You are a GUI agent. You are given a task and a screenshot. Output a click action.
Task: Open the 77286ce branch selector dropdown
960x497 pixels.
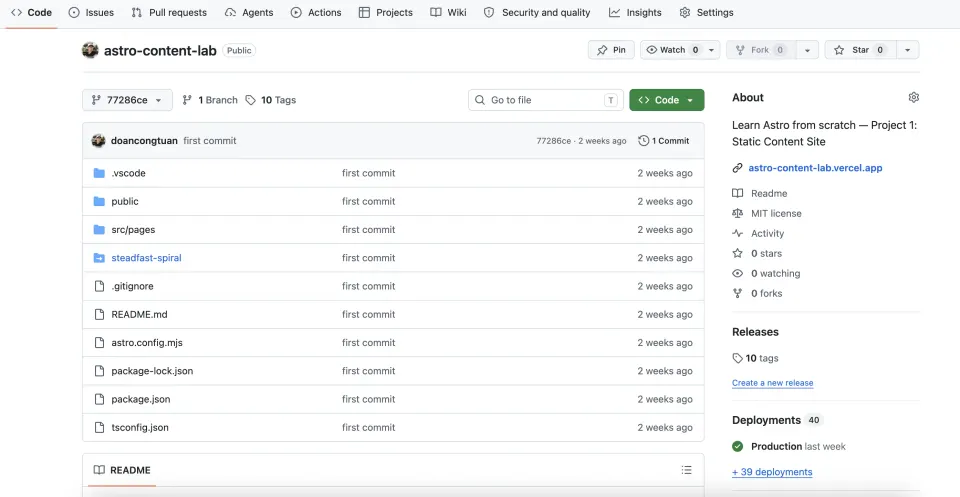pos(127,100)
